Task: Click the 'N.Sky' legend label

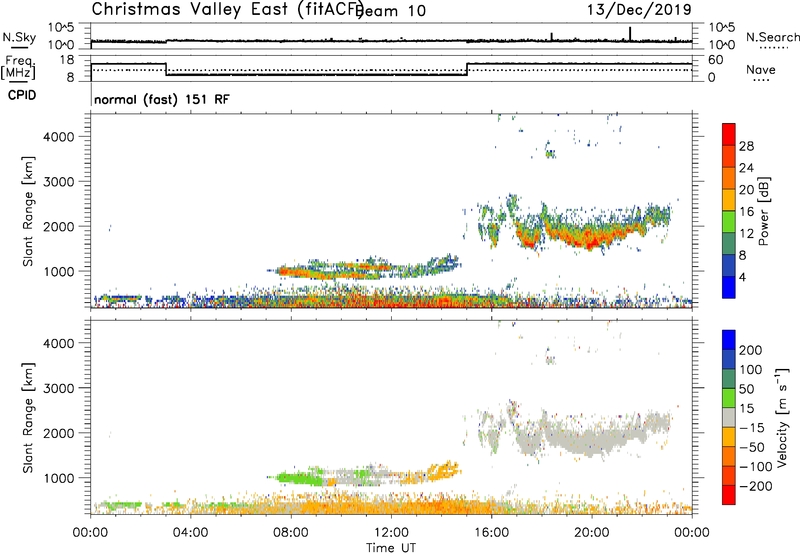Action: [19, 37]
